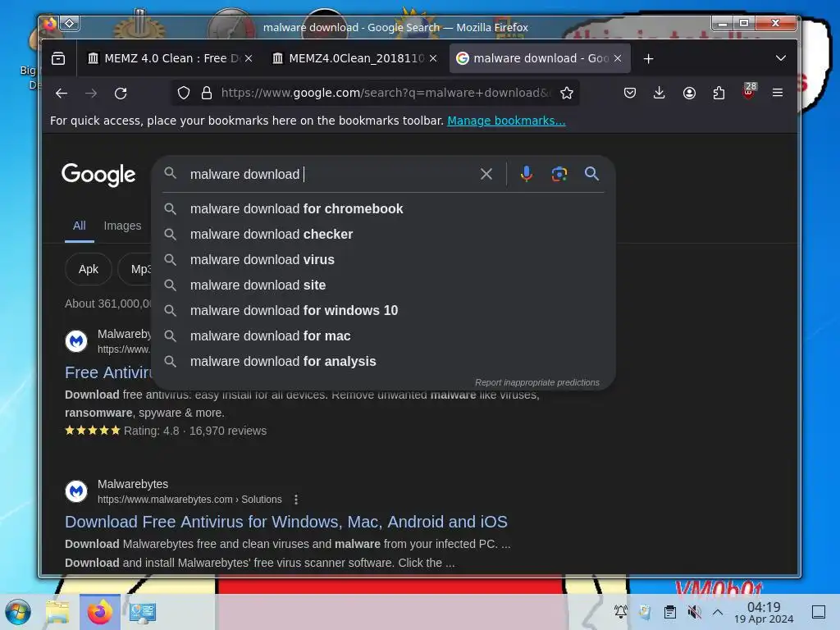840x630 pixels.
Task: Close the MEMZ4.0Clean_2018110 tab
Action: tap(433, 58)
